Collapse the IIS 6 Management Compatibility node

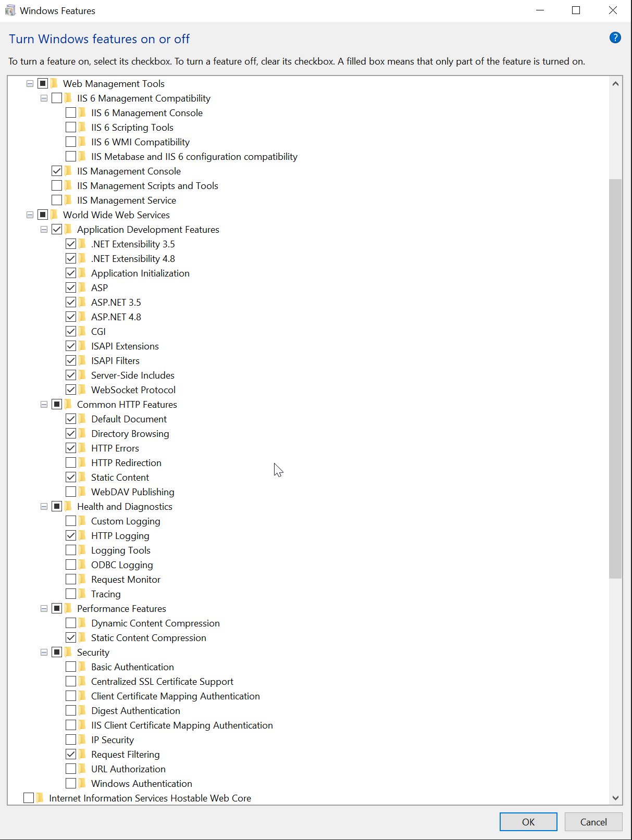[44, 98]
